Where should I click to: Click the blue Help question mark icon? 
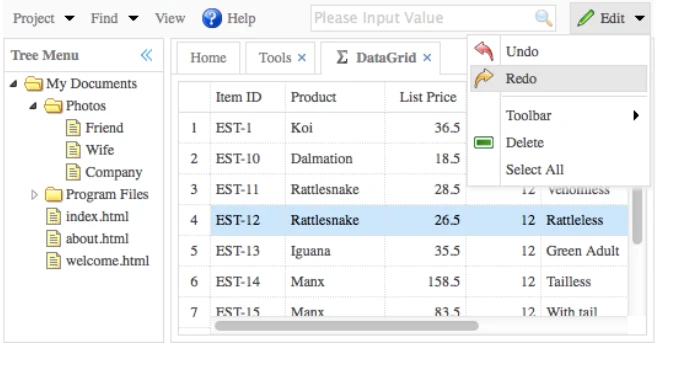(212, 18)
